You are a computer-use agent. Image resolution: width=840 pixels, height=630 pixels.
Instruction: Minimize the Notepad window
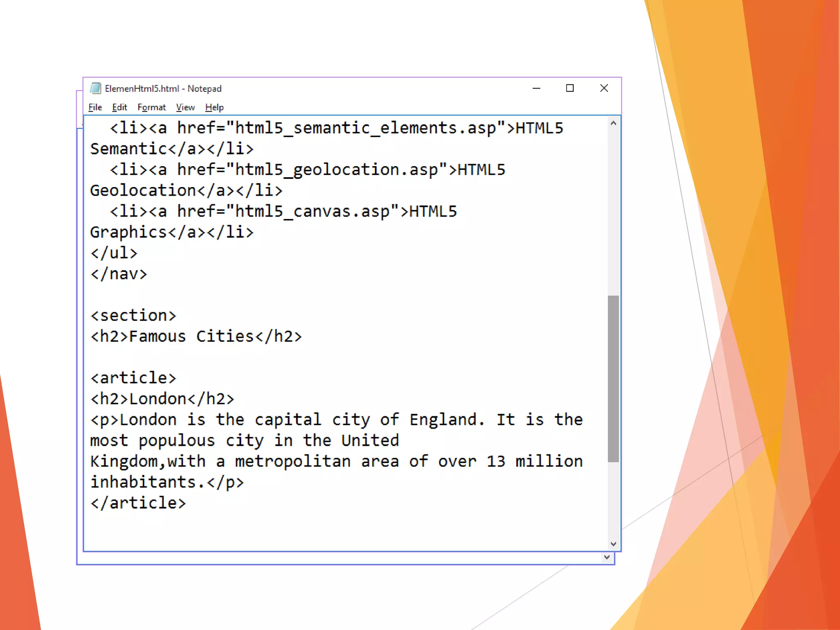click(536, 88)
